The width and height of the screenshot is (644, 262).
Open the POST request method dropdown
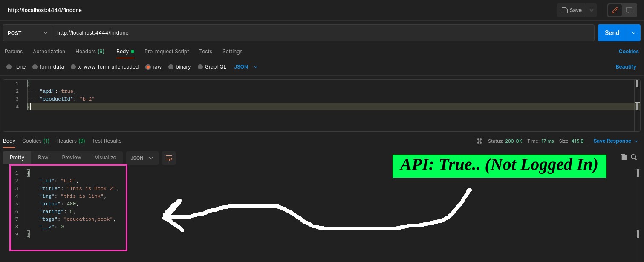27,32
